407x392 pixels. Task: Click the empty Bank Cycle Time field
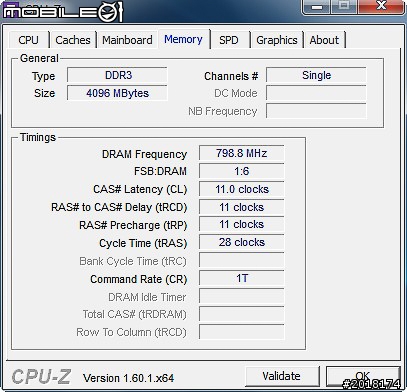242,260
